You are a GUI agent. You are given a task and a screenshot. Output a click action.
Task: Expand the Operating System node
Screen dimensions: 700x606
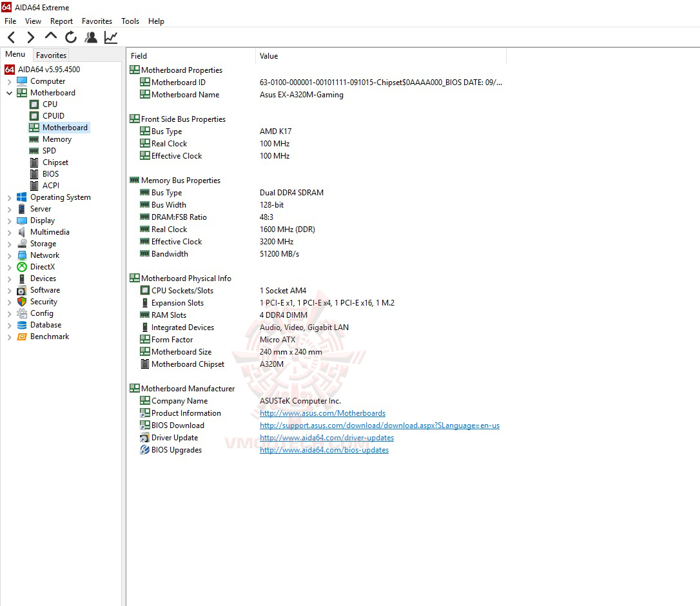pos(10,197)
